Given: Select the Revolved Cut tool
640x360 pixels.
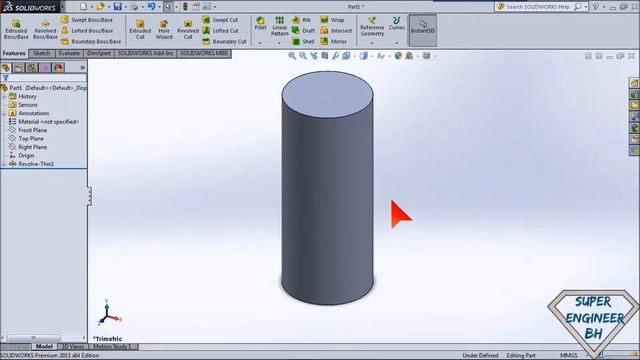Looking at the screenshot, I should [188, 29].
